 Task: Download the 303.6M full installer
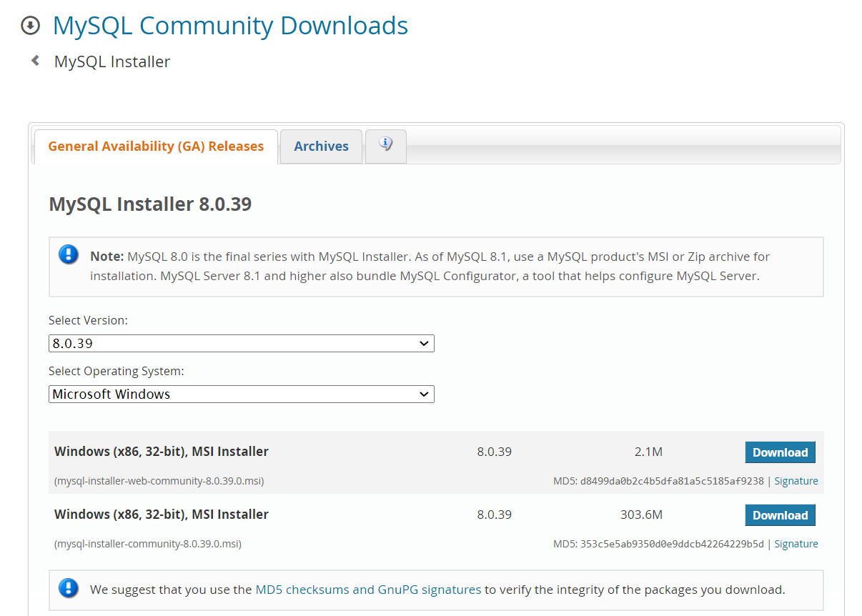coord(780,515)
